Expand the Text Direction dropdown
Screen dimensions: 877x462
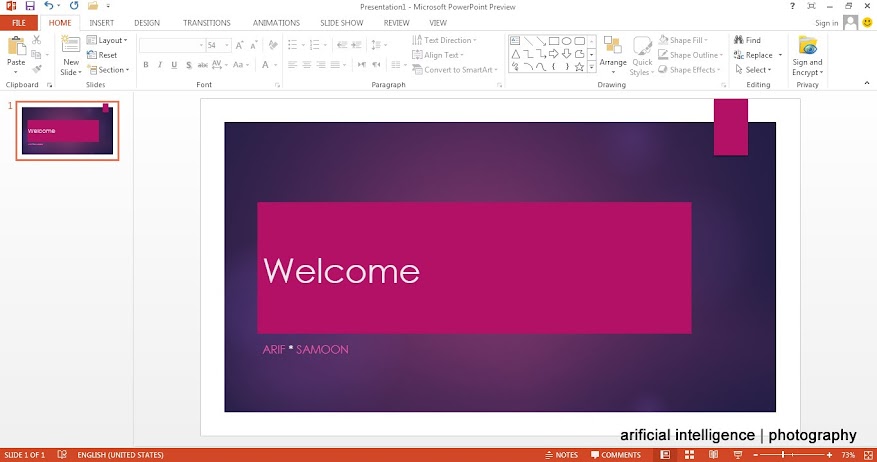pos(445,40)
